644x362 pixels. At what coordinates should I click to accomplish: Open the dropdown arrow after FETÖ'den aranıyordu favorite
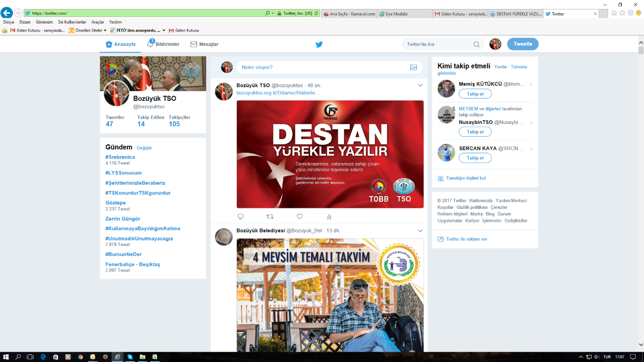coord(164,30)
